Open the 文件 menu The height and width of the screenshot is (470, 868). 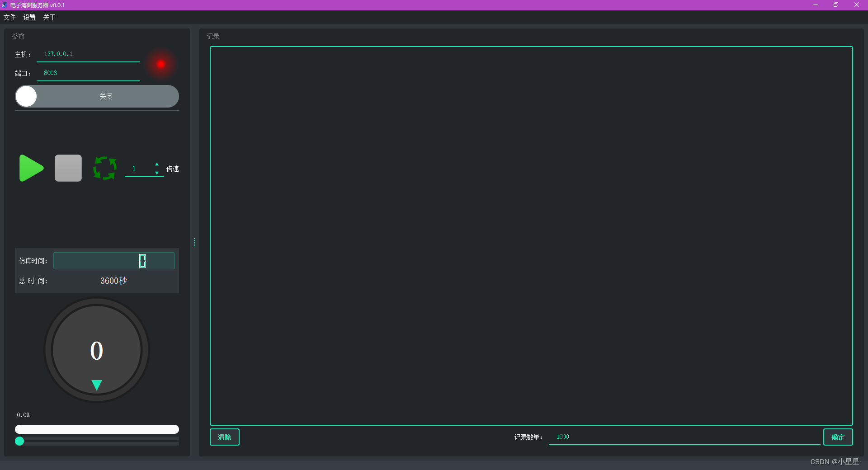point(9,17)
